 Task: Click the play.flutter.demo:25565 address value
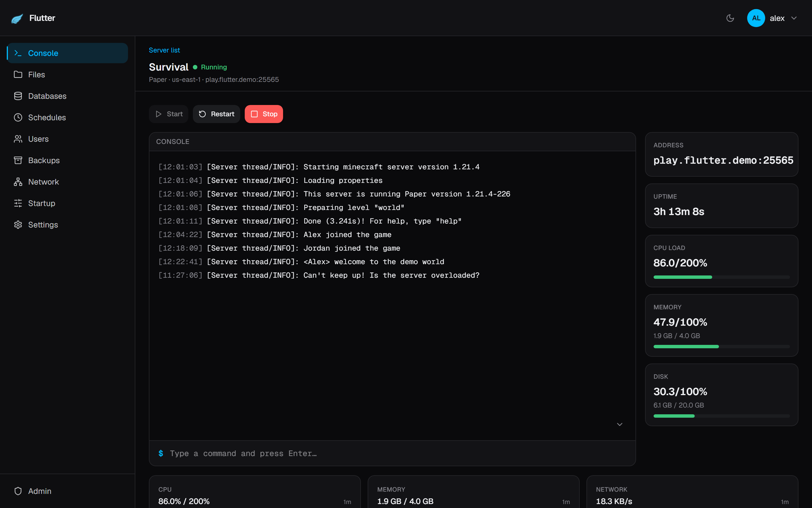[x=723, y=160]
